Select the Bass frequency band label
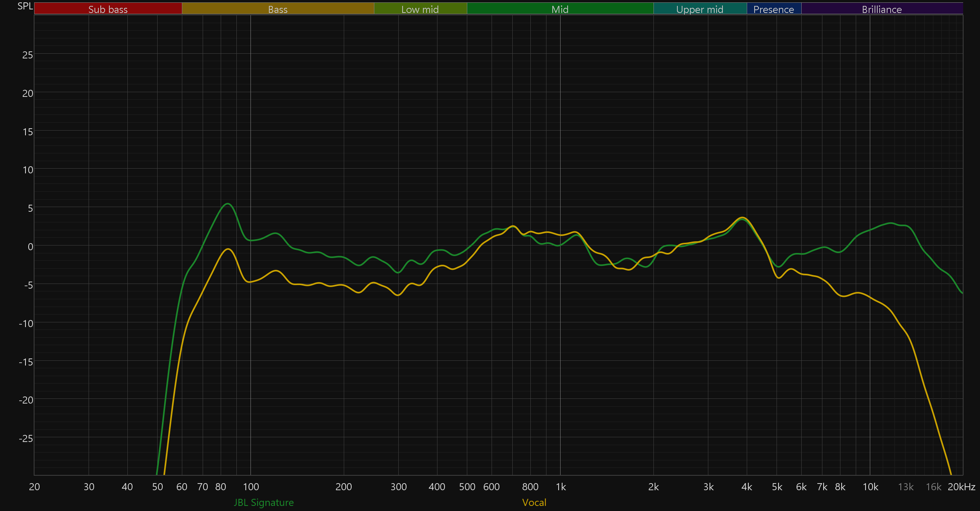This screenshot has width=980, height=511. [278, 9]
